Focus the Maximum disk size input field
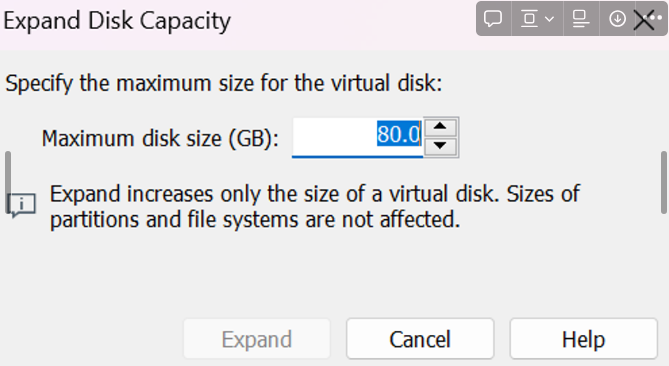The height and width of the screenshot is (366, 669). (x=357, y=137)
